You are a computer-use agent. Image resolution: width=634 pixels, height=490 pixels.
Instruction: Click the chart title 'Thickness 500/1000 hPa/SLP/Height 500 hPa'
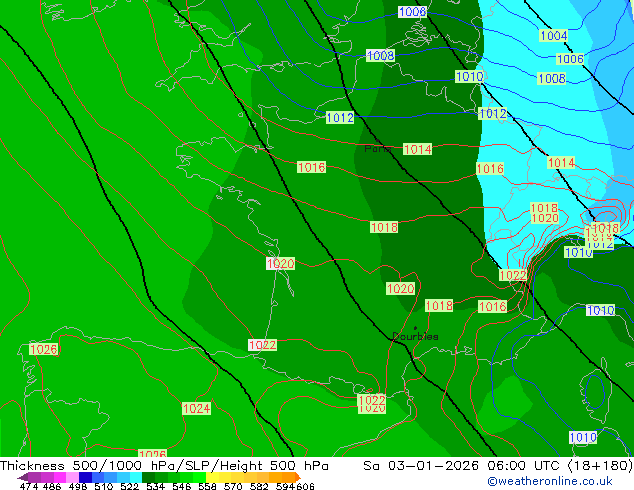click(164, 466)
